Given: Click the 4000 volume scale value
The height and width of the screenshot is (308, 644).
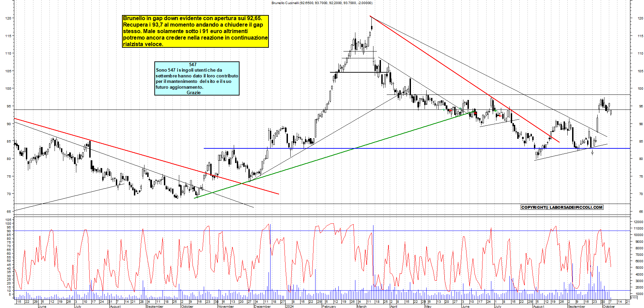Looking at the screenshot, I should click(639, 274).
